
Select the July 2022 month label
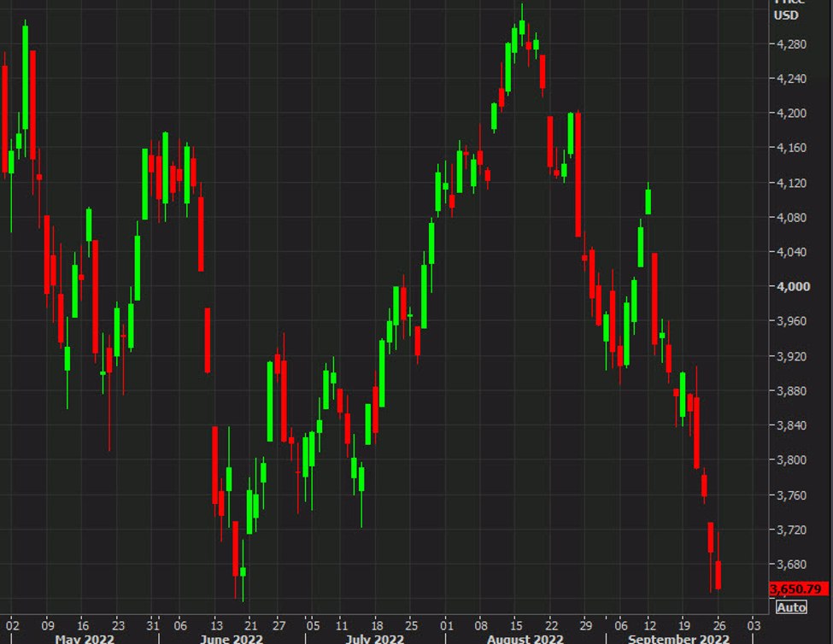point(376,638)
